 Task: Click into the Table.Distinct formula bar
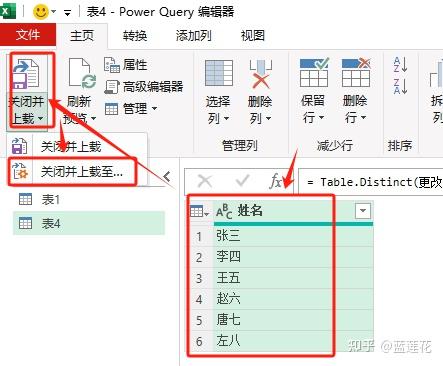[x=370, y=182]
